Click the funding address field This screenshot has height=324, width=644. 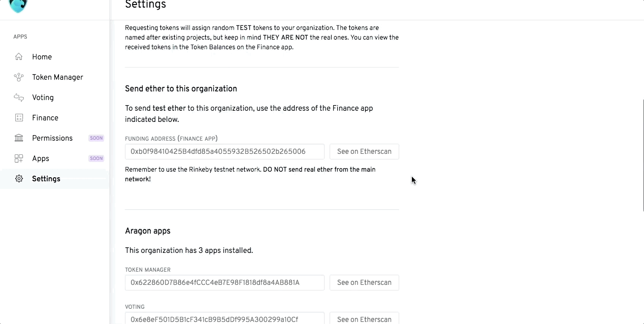224,151
